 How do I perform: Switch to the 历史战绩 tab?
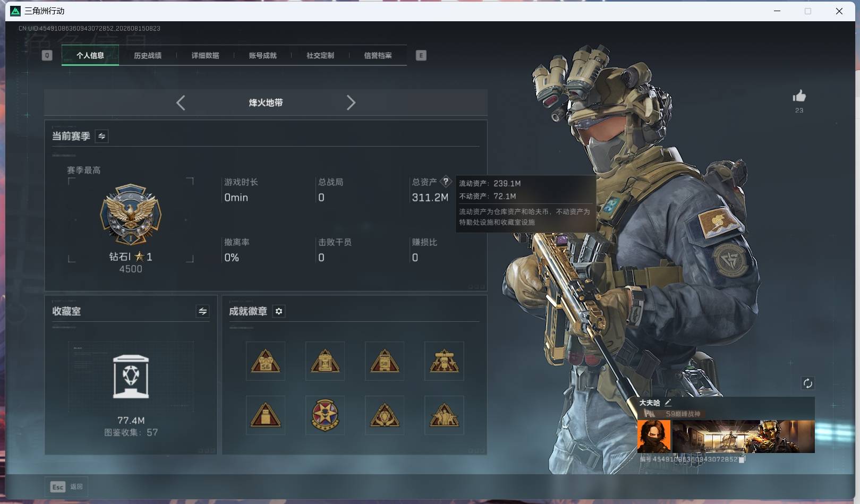(148, 55)
